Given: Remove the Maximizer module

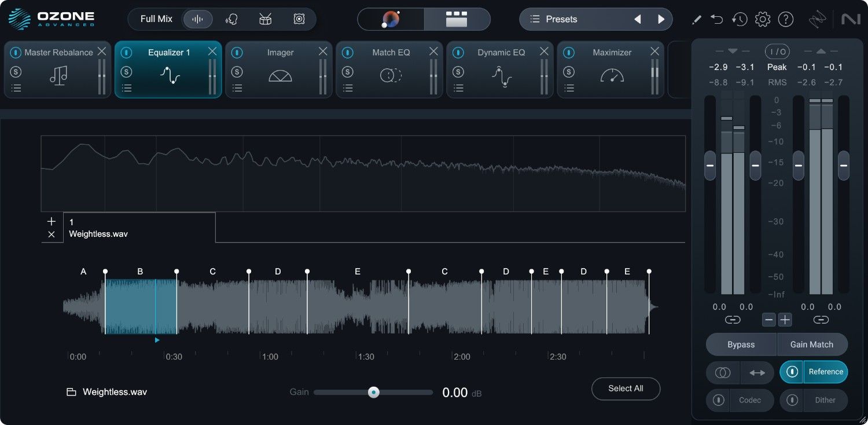Looking at the screenshot, I should pyautogui.click(x=654, y=52).
